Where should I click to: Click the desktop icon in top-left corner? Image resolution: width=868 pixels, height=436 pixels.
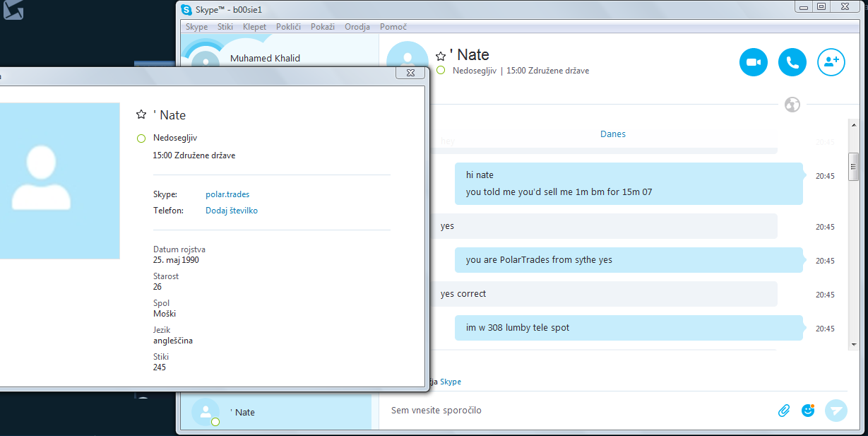click(x=13, y=10)
